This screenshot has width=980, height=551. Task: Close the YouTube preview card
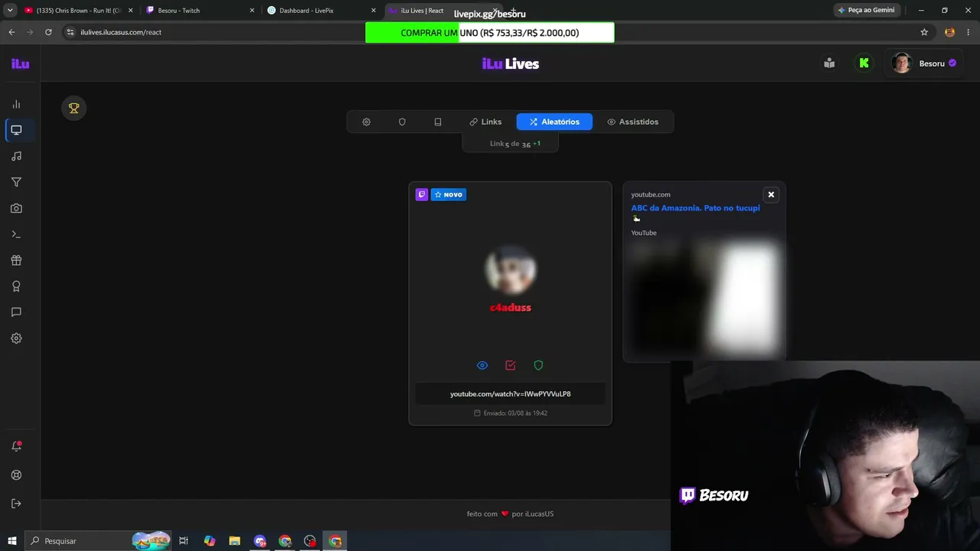click(x=771, y=194)
